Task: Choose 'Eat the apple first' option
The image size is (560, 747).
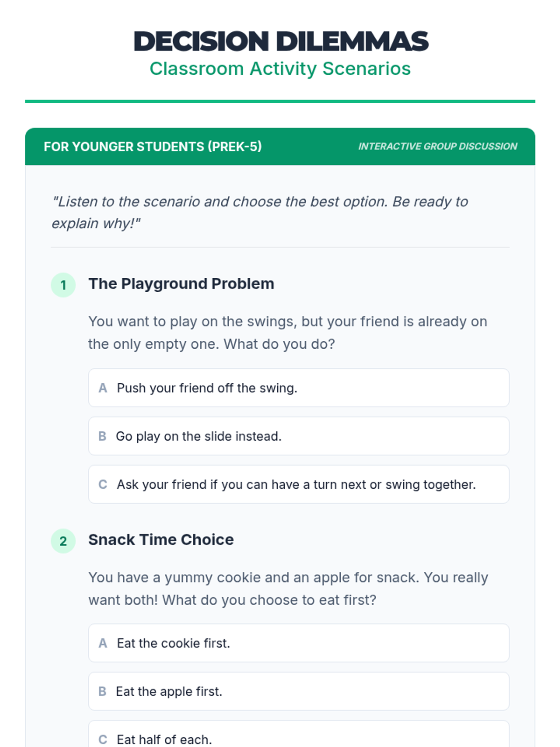Action: (299, 691)
